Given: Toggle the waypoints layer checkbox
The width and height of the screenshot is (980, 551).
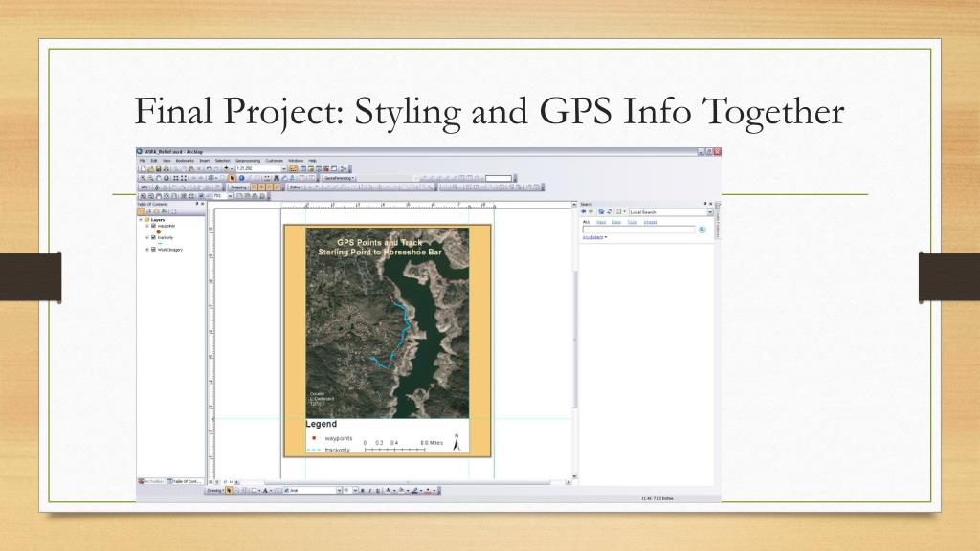Looking at the screenshot, I should 153,226.
